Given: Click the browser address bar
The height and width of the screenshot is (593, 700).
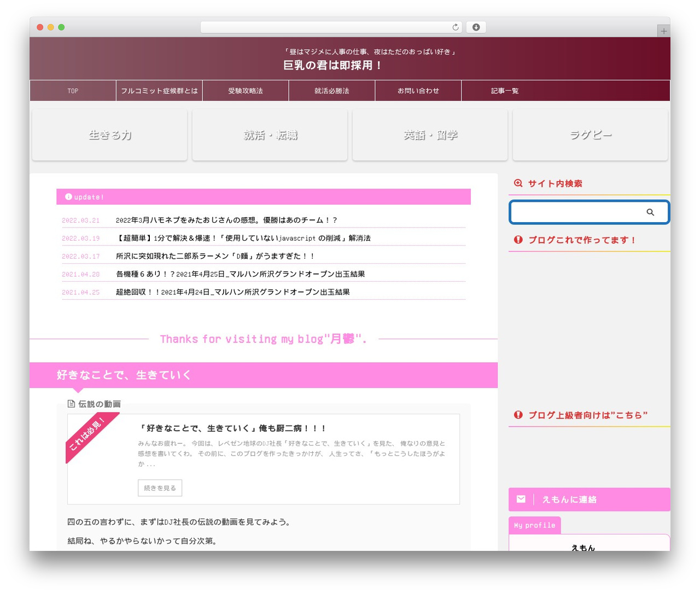Looking at the screenshot, I should tap(331, 27).
